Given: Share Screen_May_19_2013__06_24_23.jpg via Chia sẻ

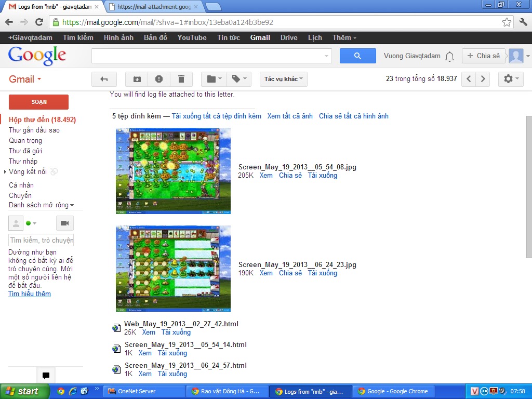Looking at the screenshot, I should pyautogui.click(x=290, y=273).
